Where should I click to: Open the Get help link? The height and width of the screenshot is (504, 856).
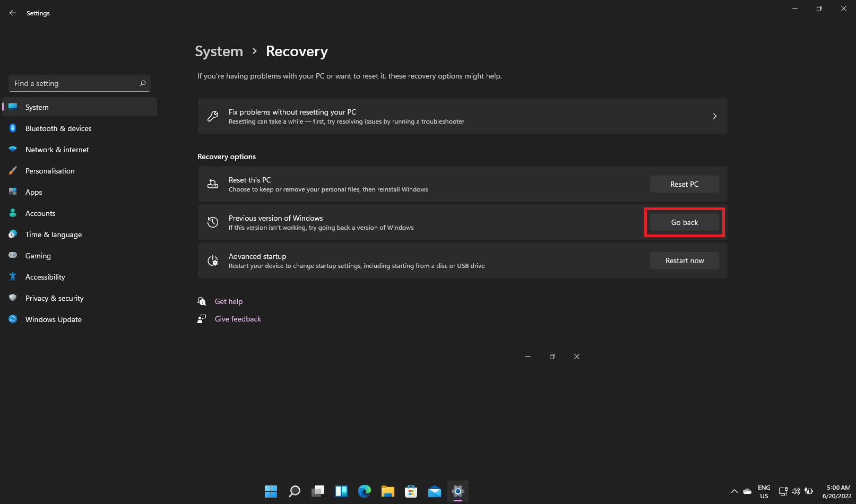(229, 301)
